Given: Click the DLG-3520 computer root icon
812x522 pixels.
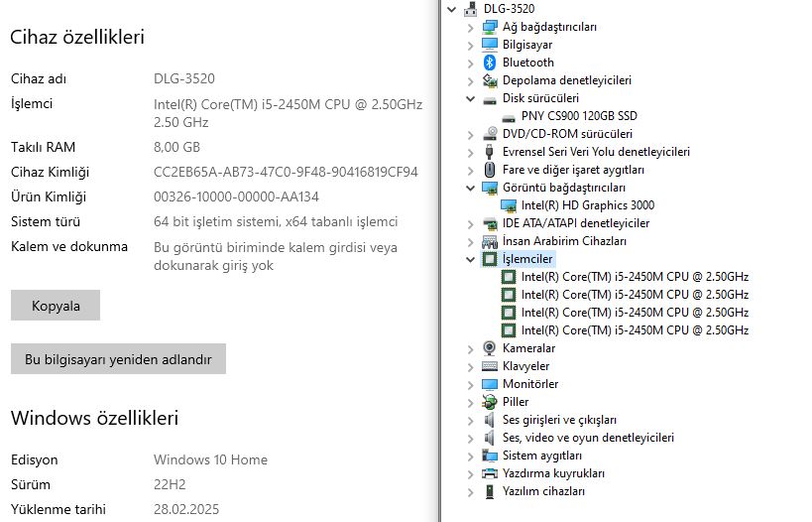Looking at the screenshot, I should click(471, 9).
